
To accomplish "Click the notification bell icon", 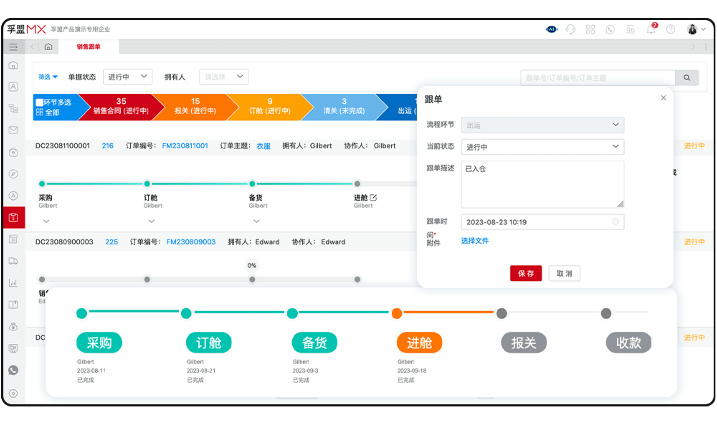I will pos(651,30).
